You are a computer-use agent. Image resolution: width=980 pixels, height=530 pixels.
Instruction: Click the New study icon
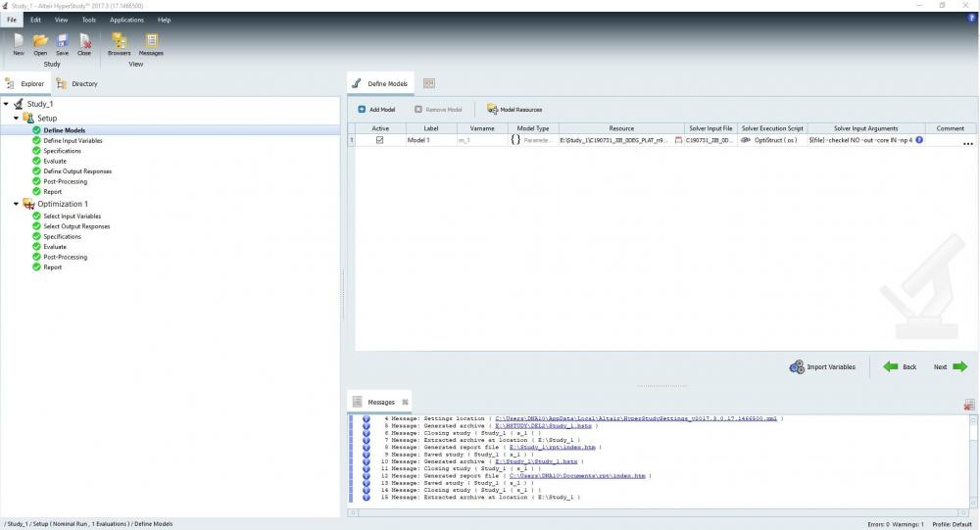[18, 44]
